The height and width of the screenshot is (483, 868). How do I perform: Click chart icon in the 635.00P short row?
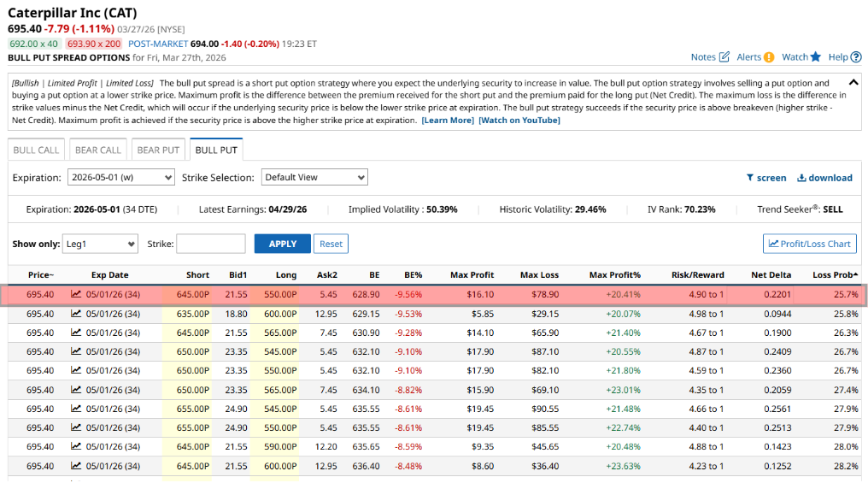(x=76, y=314)
